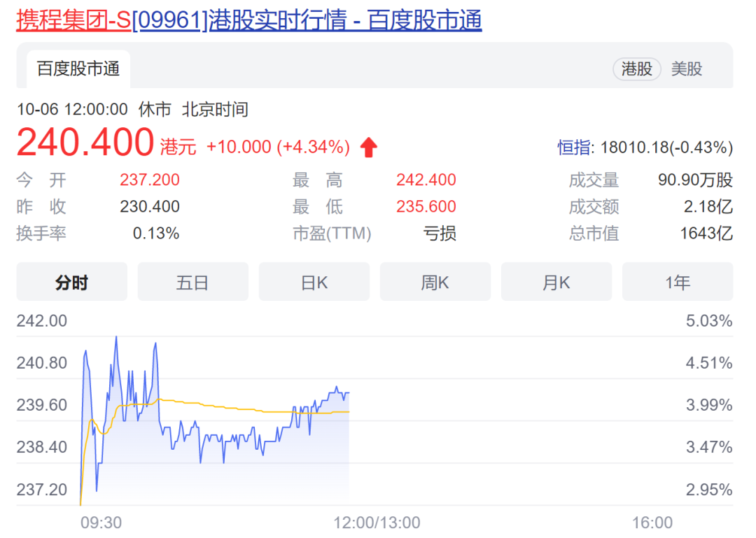Click the 12:00/13:00 time axis label
756x538 pixels.
tap(377, 523)
